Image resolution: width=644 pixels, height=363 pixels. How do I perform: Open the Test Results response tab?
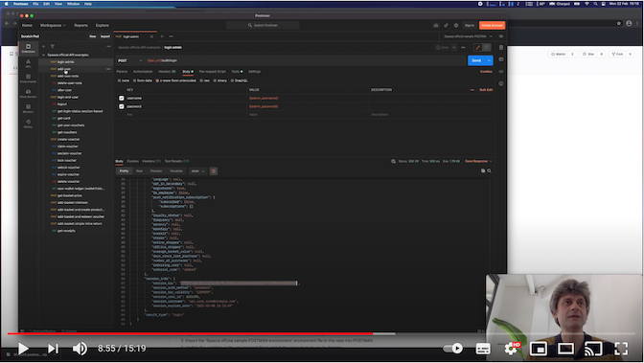(176, 161)
